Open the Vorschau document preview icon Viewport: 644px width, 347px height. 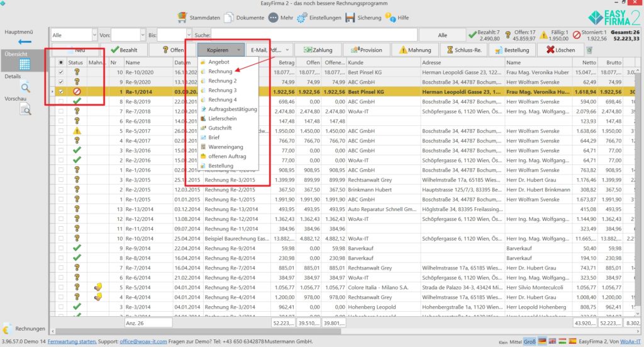coord(25,110)
